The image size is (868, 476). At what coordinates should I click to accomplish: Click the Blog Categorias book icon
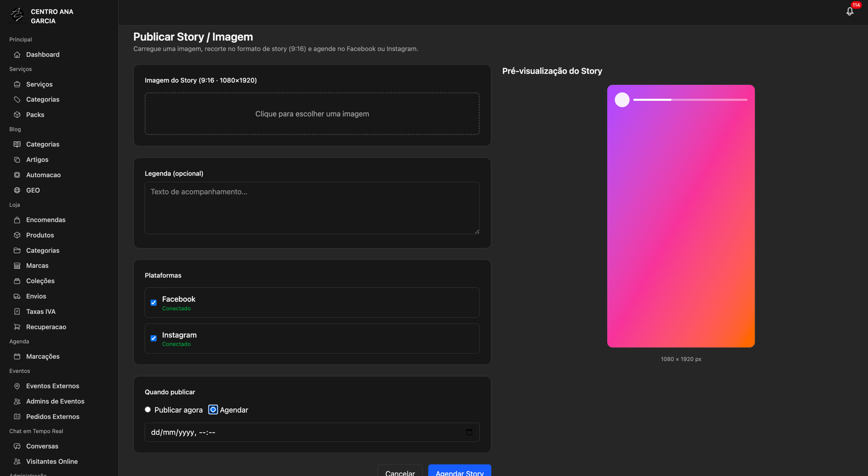tap(17, 144)
